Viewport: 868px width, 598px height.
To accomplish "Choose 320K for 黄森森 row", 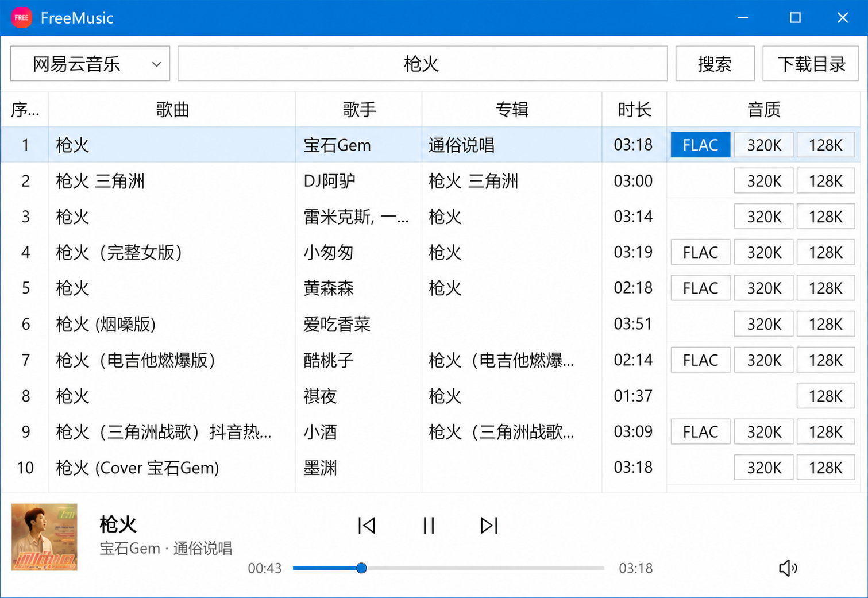I will (764, 288).
